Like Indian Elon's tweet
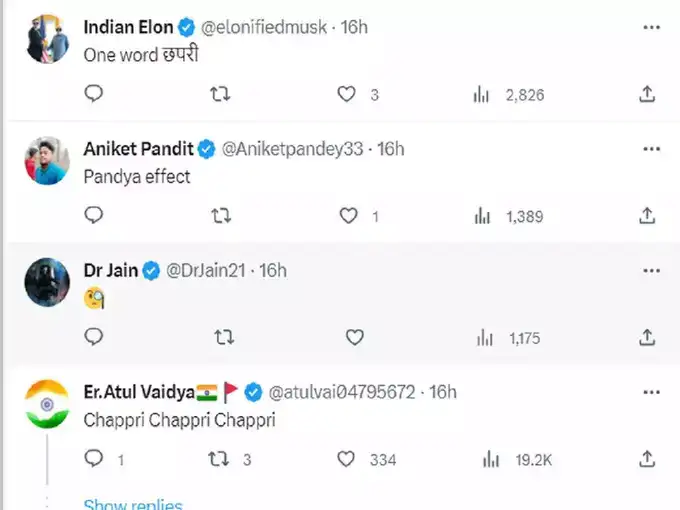 (346, 94)
